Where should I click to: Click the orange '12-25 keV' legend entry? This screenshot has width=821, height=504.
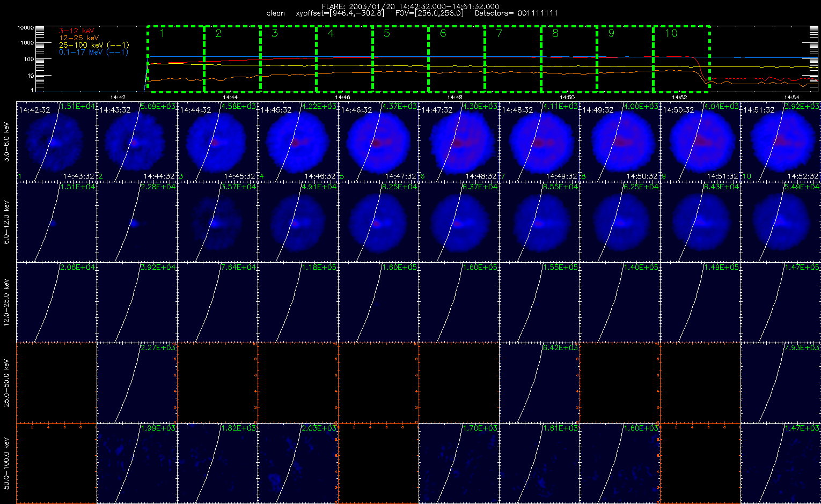click(x=78, y=38)
